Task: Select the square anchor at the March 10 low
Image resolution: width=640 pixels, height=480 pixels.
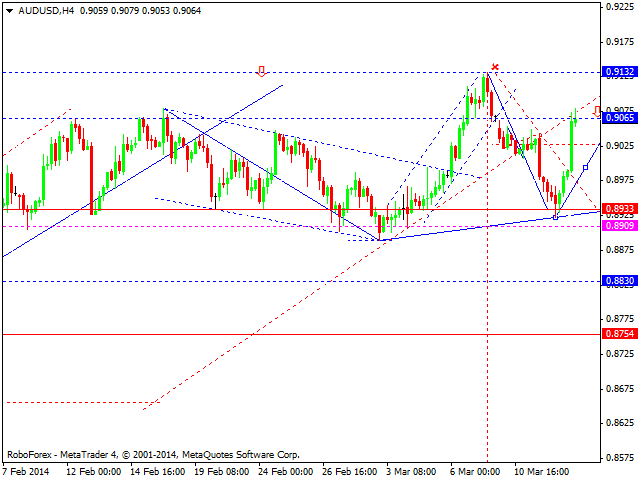Action: (x=556, y=216)
